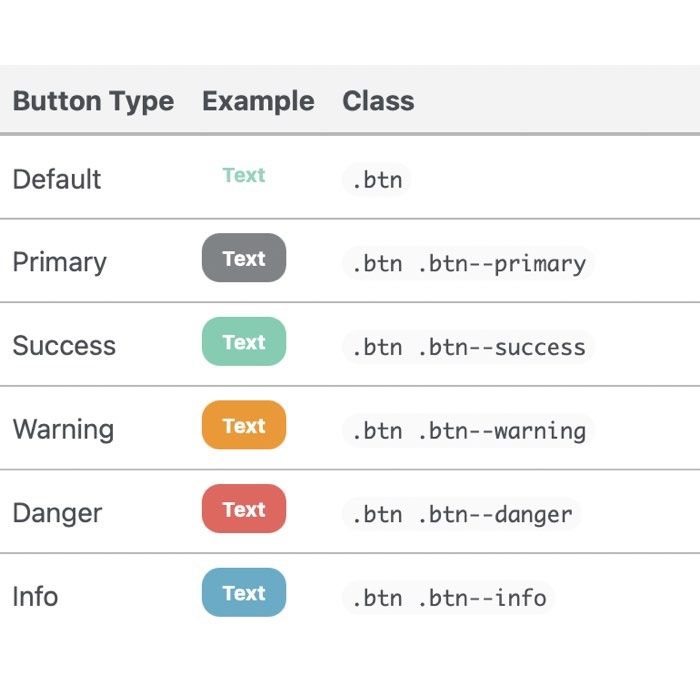The height and width of the screenshot is (700, 700).
Task: Select the .btn .btn--danger code snippet
Action: point(462,514)
